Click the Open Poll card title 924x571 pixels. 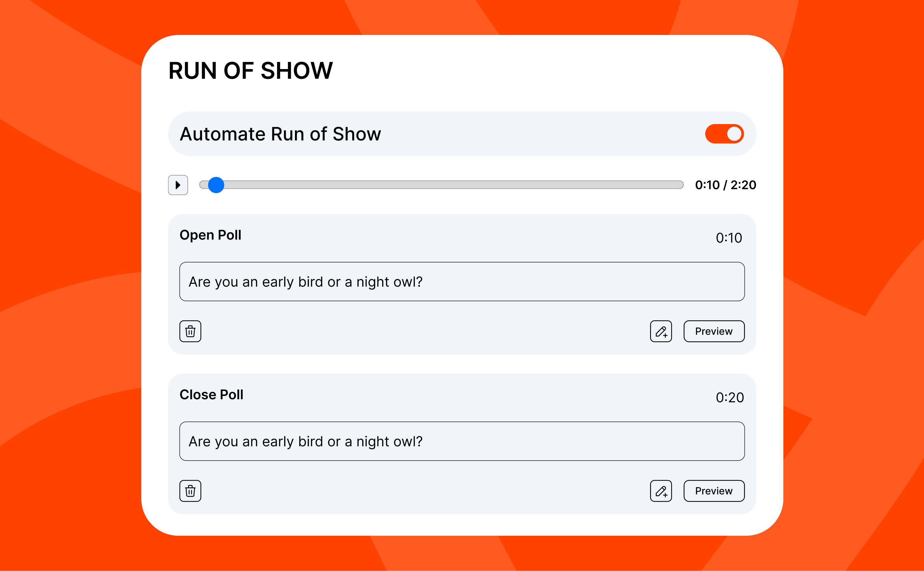point(210,235)
